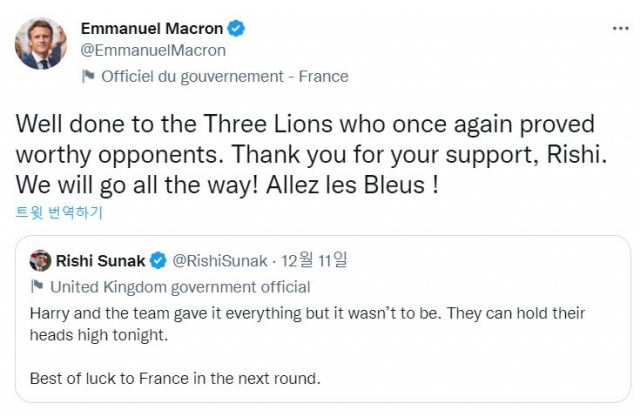Click the Emmanuel Macron display name
Image resolution: width=640 pixels, height=417 pixels.
[x=152, y=29]
